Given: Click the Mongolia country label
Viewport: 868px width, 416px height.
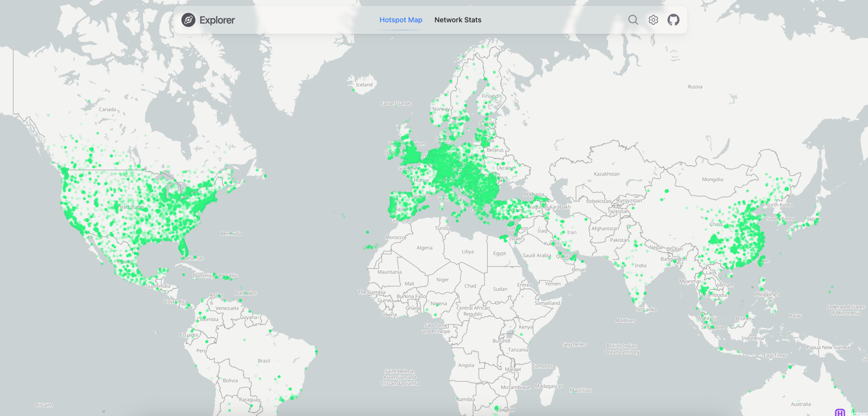Looking at the screenshot, I should [x=712, y=179].
